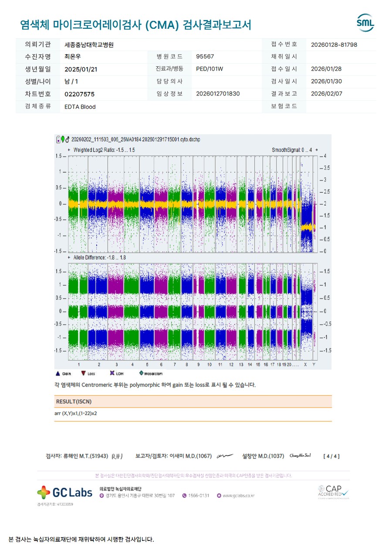392x554 pixels.
Task: Click the purple LOH legend icon
Action: (x=112, y=374)
